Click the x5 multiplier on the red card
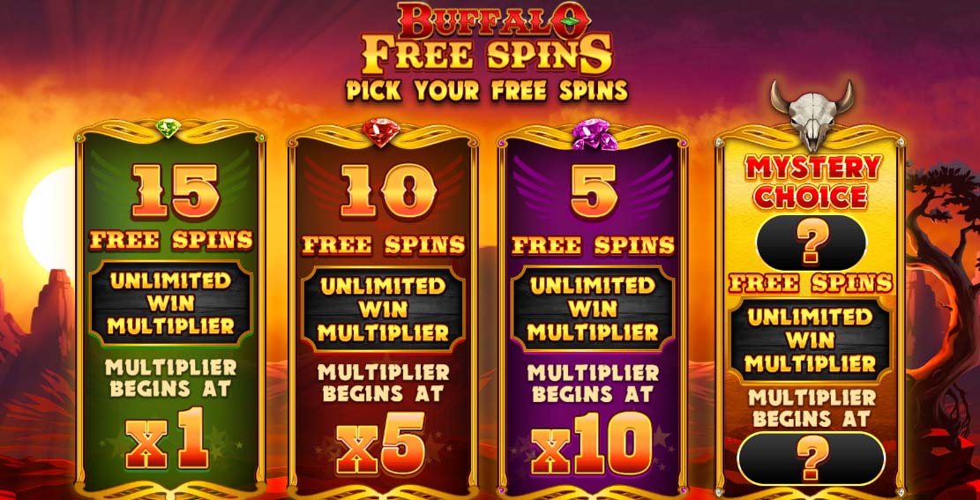This screenshot has width=980, height=500. [x=381, y=444]
